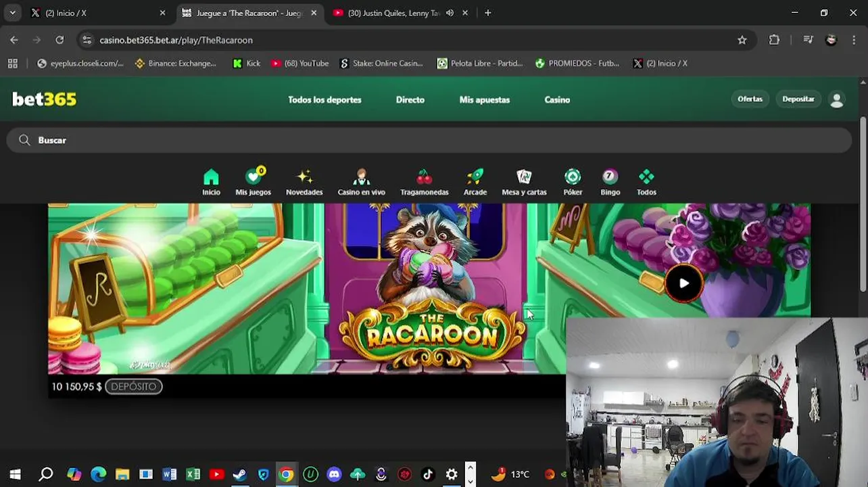Open Chrome extensions puzzle icon
This screenshot has width=868, height=487.
(x=774, y=40)
